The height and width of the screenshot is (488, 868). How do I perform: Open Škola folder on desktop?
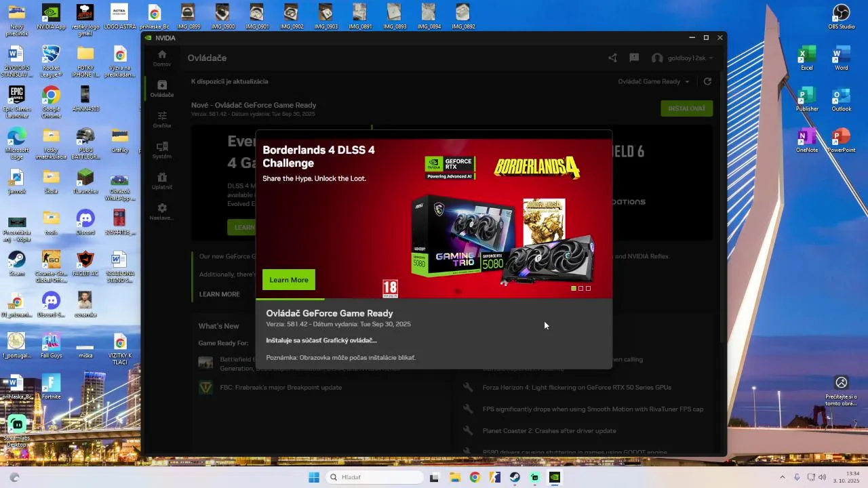click(51, 181)
